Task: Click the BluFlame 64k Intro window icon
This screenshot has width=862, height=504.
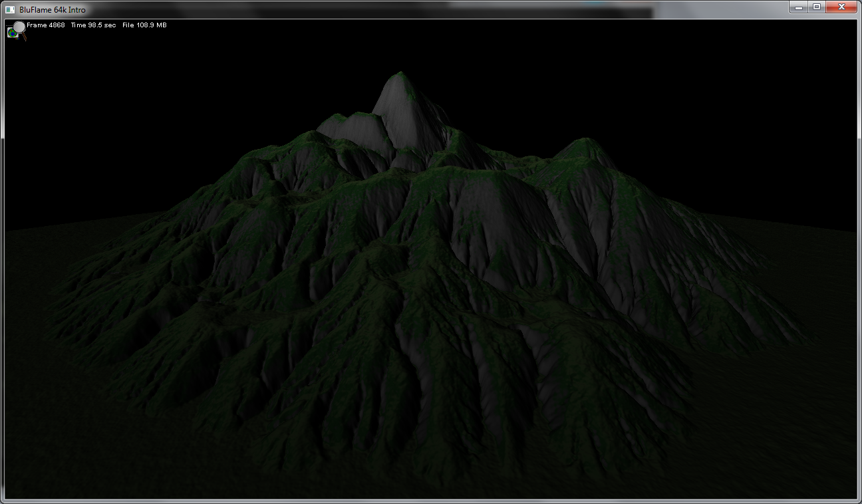Action: [10, 9]
